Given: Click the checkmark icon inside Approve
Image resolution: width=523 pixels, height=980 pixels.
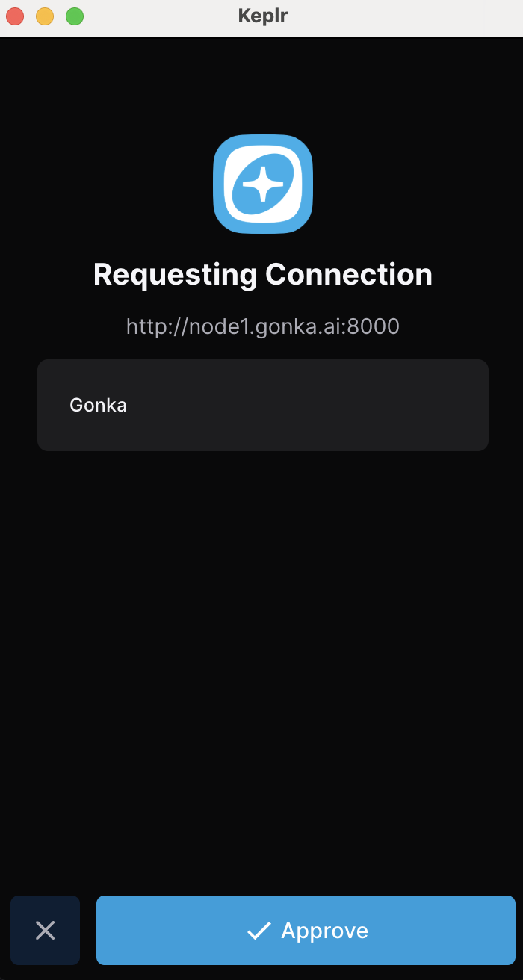Looking at the screenshot, I should coord(259,931).
